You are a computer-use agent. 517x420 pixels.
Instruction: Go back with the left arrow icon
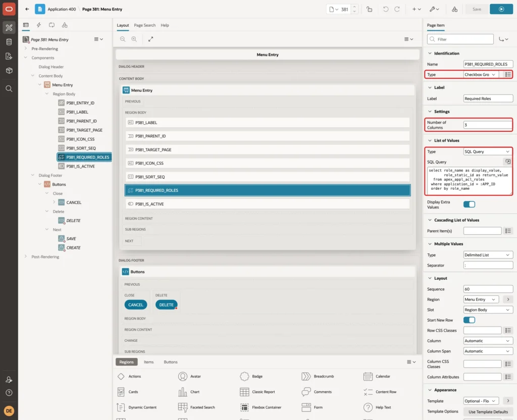pyautogui.click(x=27, y=9)
